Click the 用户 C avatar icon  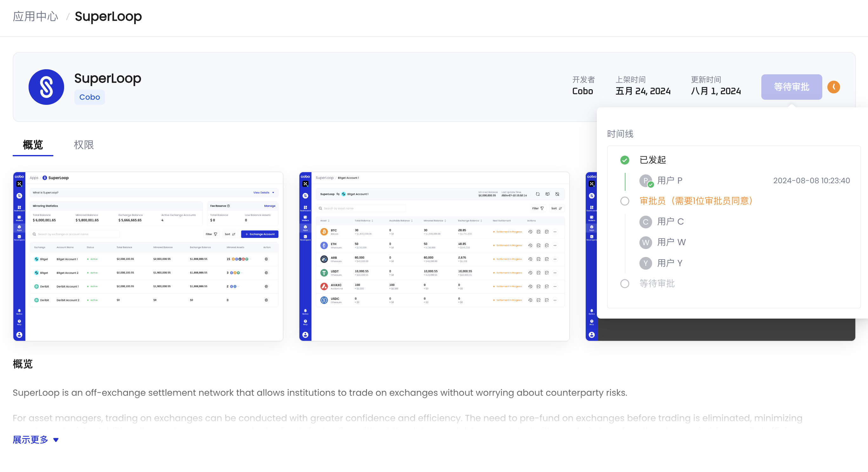coord(645,221)
